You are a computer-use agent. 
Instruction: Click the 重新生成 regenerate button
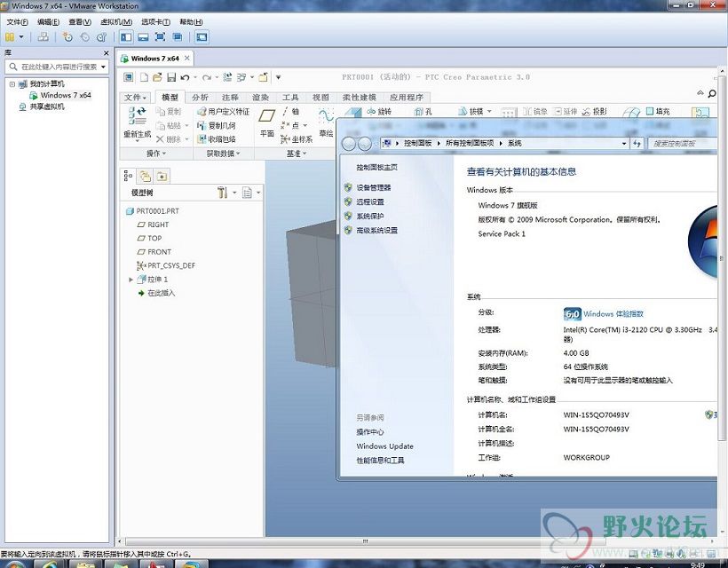tap(137, 122)
